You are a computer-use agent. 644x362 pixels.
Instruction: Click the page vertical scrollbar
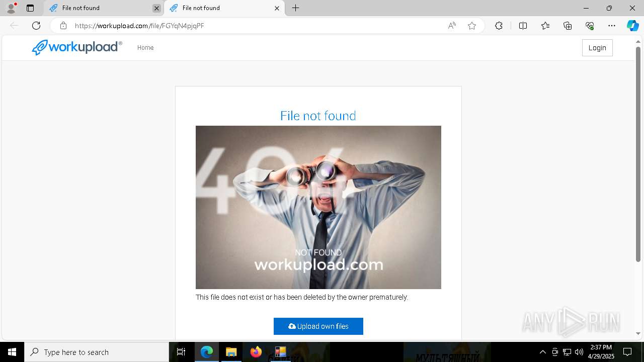point(638,154)
